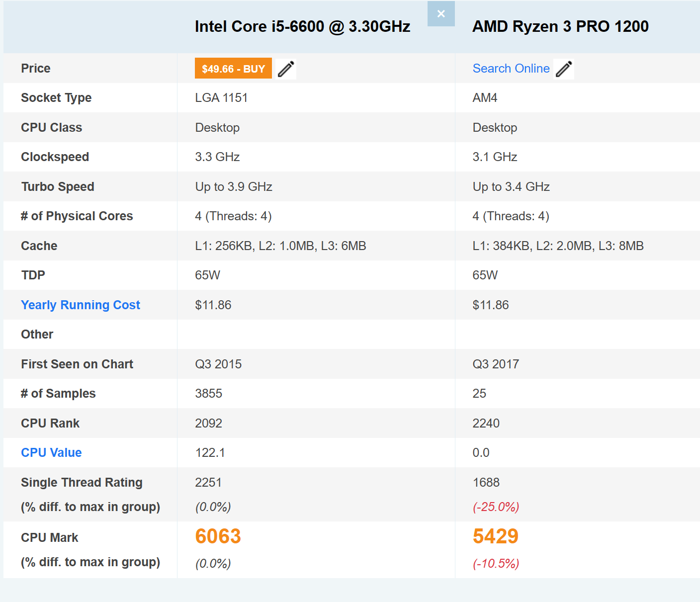Click the 6063 CPU Mark score
The height and width of the screenshot is (602, 700).
(x=218, y=536)
